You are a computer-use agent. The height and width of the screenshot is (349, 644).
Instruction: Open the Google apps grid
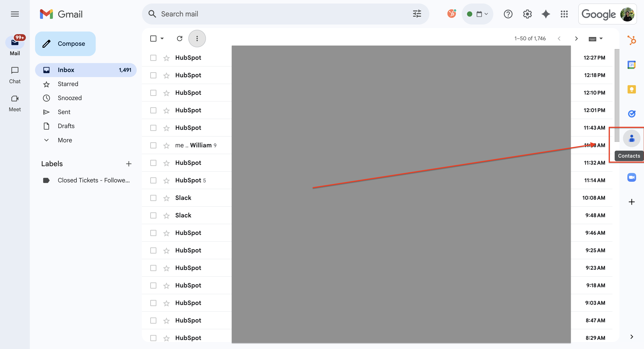tap(564, 14)
